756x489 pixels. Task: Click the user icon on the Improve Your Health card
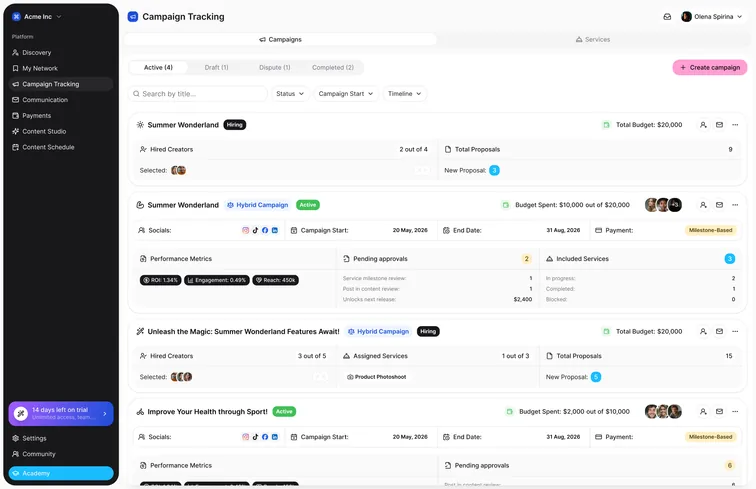[x=703, y=411]
